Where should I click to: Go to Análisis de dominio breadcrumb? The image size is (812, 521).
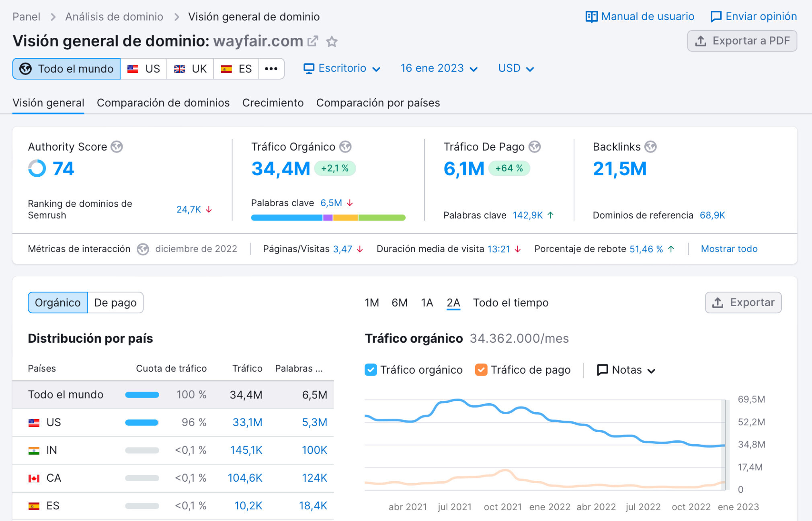pos(114,17)
